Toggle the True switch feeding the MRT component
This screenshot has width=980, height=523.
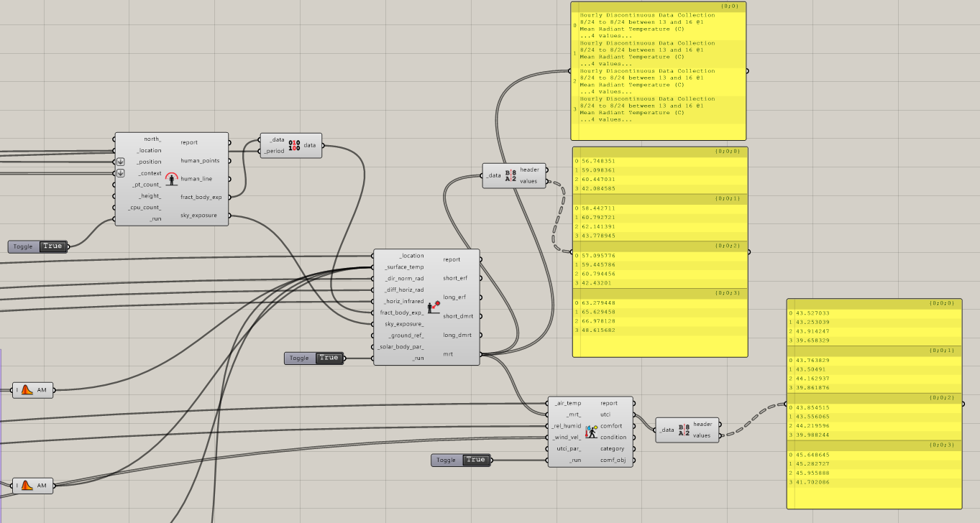point(329,358)
